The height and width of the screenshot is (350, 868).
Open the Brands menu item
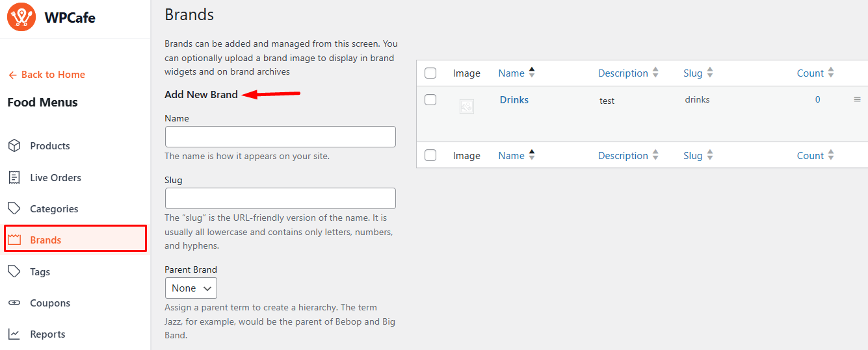tap(46, 240)
